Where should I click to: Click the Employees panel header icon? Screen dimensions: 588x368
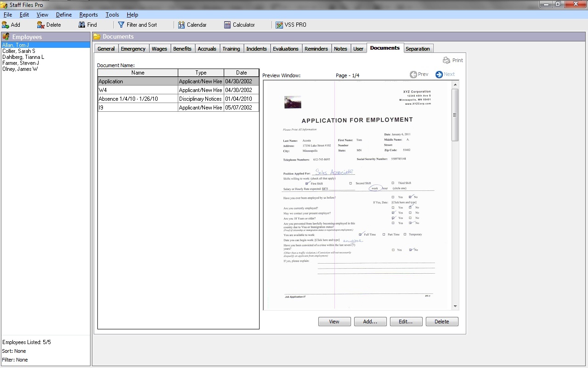pos(6,37)
